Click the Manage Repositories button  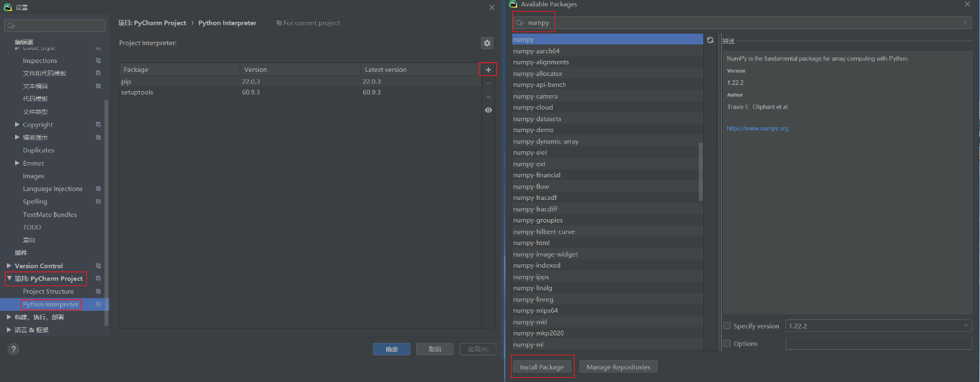[x=618, y=367]
